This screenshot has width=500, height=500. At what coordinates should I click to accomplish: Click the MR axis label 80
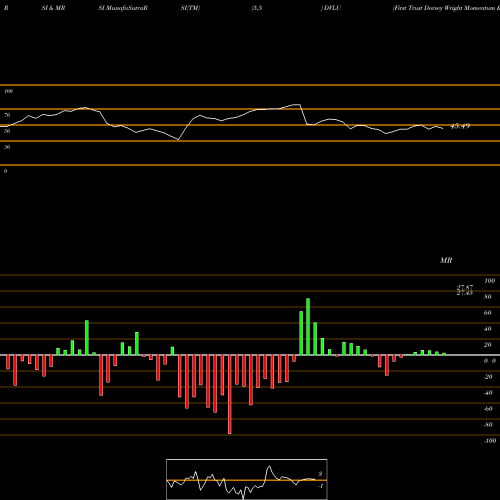pos(488,297)
